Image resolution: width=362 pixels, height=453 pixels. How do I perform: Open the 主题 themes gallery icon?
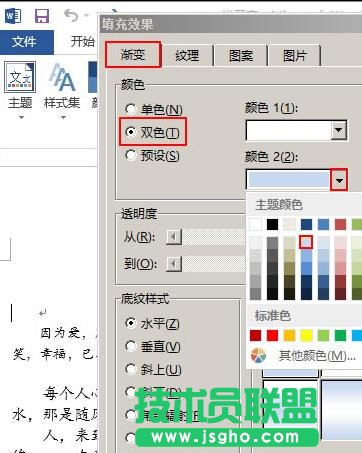point(20,77)
